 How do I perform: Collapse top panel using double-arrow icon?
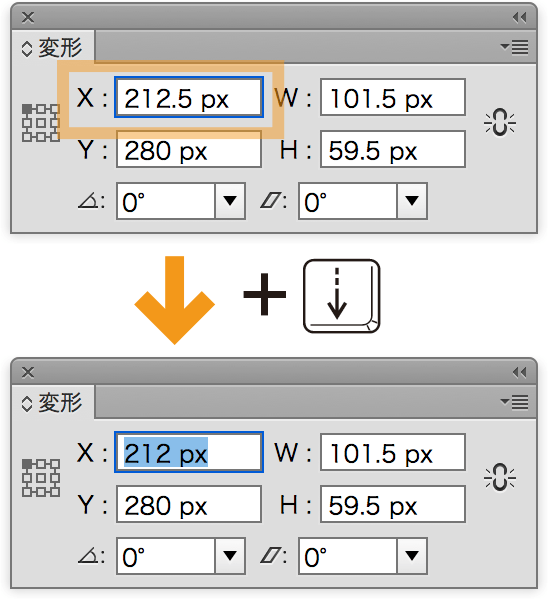[x=519, y=17]
